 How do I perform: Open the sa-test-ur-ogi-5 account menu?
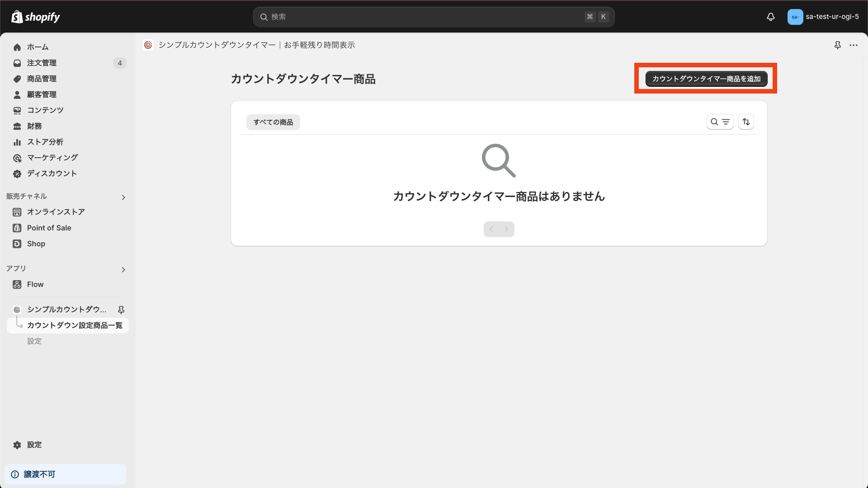pyautogui.click(x=823, y=17)
